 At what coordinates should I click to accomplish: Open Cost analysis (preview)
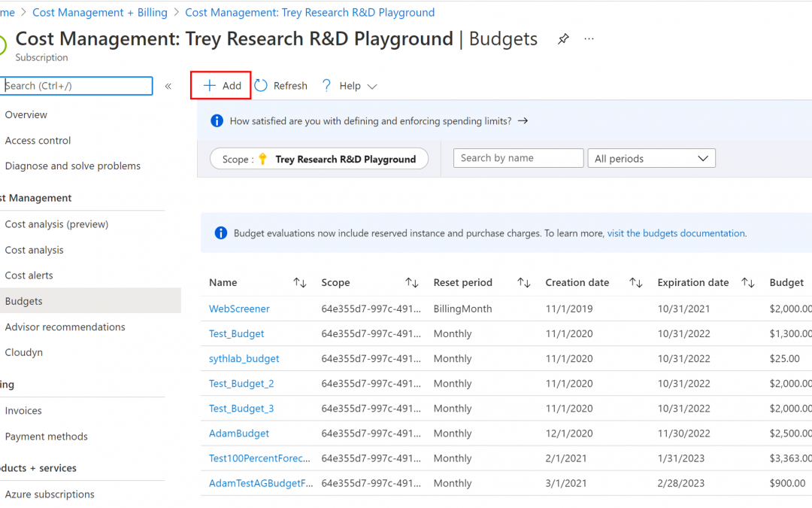[x=56, y=224]
